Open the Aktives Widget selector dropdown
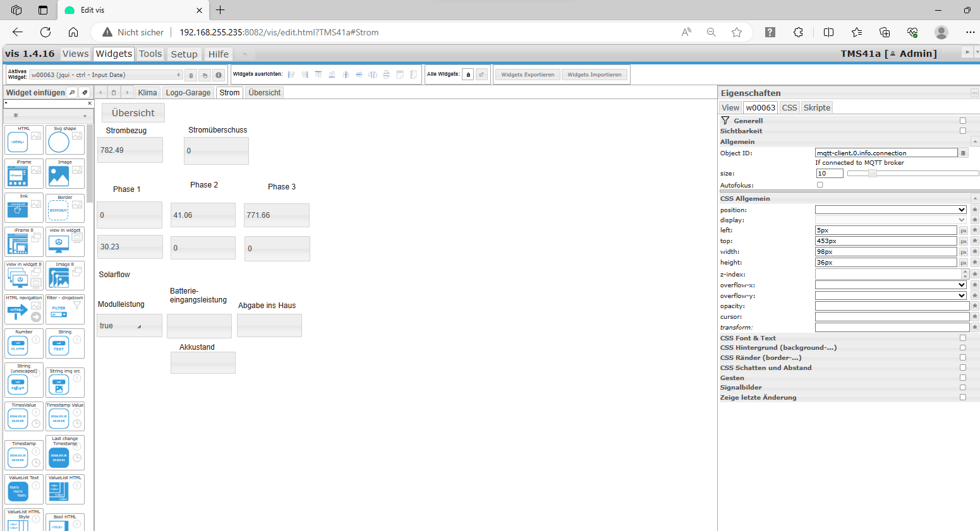Viewport: 980px width, 531px height. click(106, 75)
